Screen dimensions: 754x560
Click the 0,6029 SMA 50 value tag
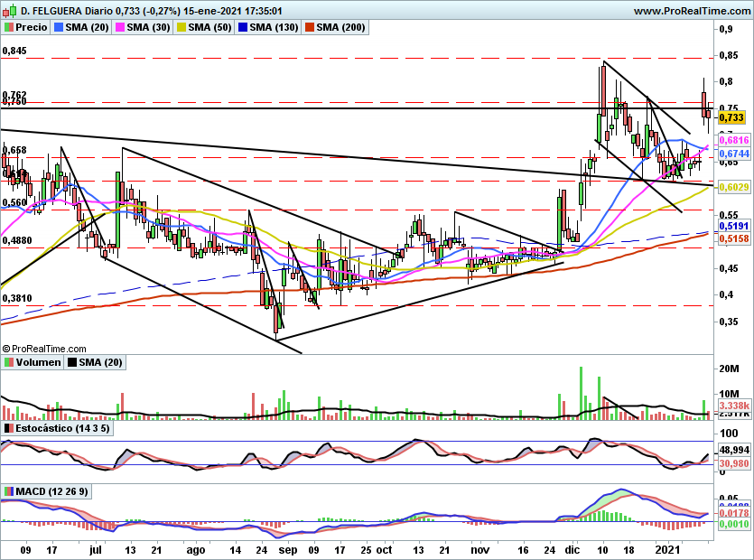(x=734, y=187)
